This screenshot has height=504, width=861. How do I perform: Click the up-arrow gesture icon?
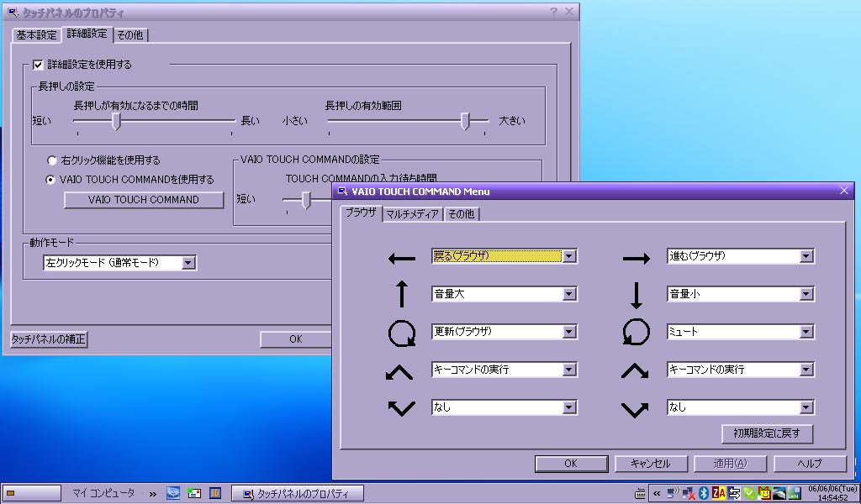coord(401,294)
